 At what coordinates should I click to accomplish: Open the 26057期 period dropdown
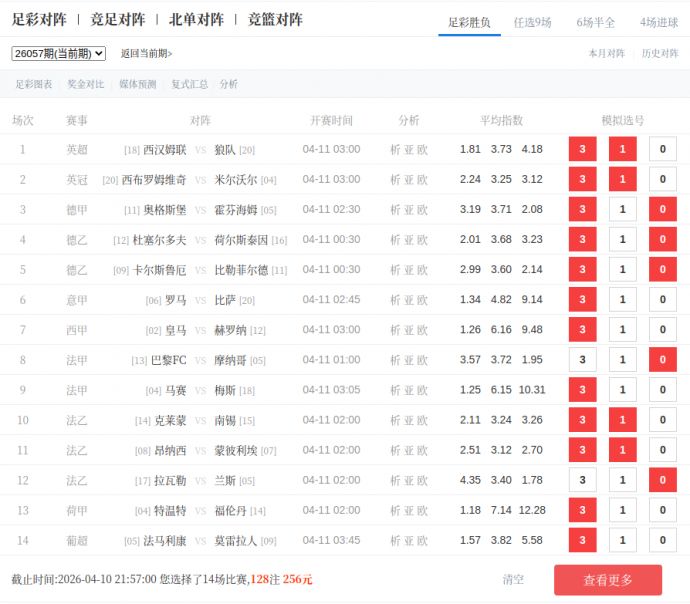58,54
